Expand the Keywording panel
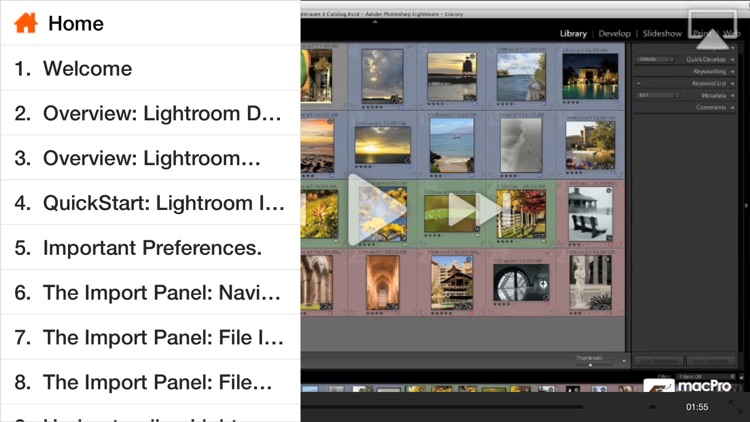The image size is (750, 422). 709,71
